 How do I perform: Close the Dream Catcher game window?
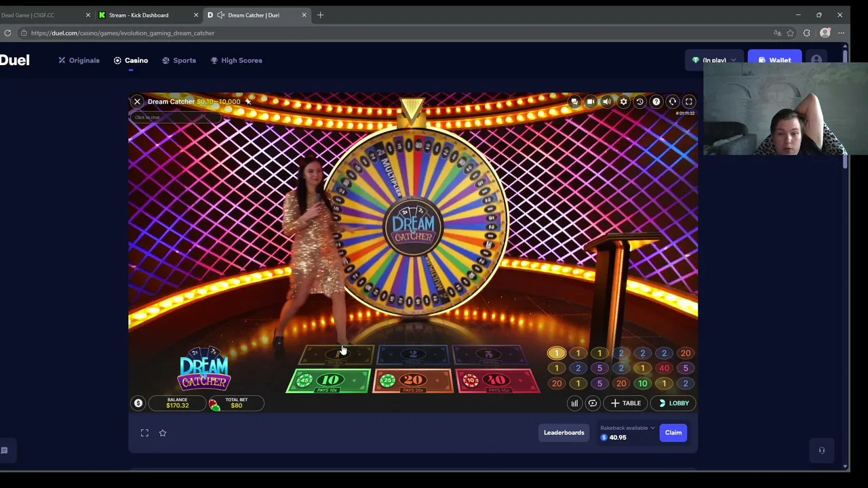[137, 102]
